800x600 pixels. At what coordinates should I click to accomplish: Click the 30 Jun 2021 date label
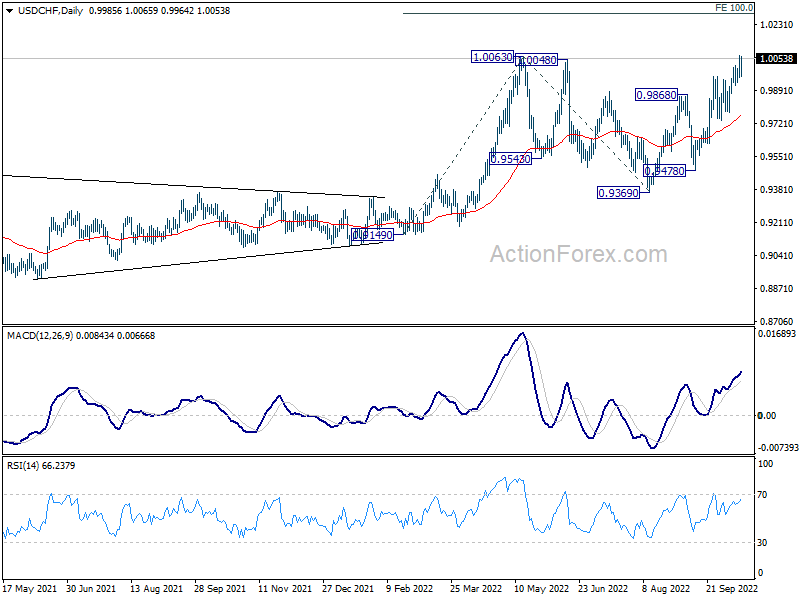tap(91, 589)
